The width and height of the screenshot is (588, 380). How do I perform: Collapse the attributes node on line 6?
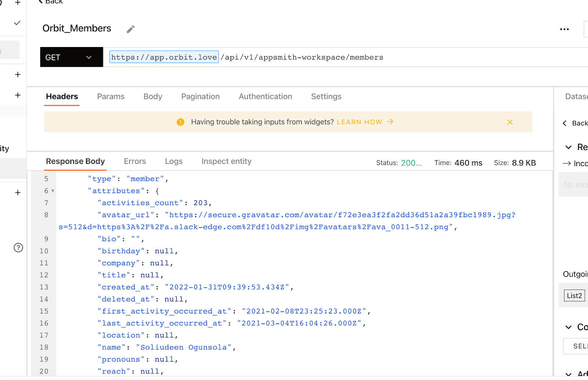(x=53, y=191)
